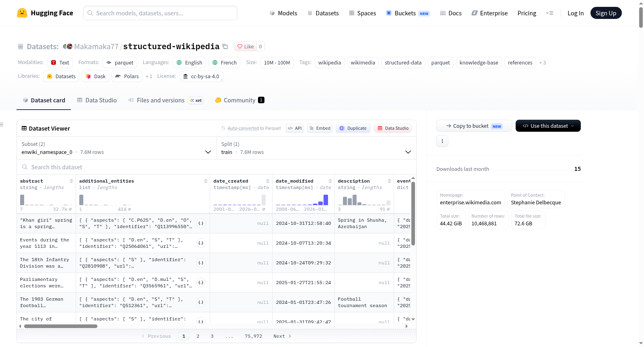Sort the additional_entities column
This screenshot has width=644, height=347.
click(x=206, y=181)
